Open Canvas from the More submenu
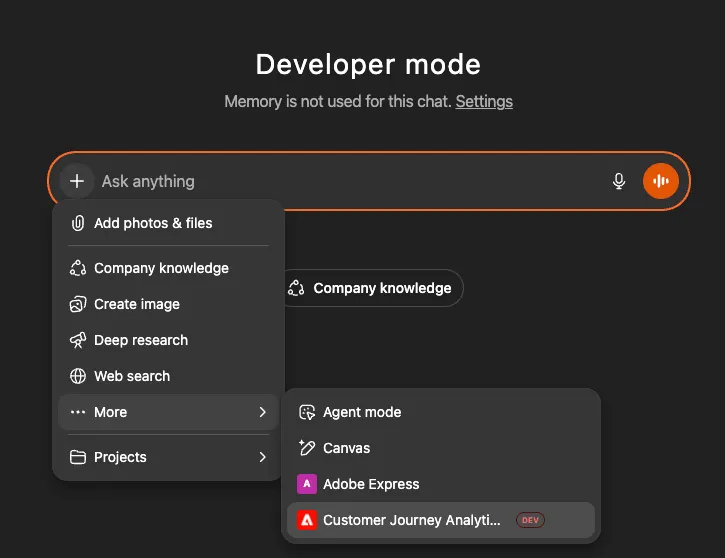Image resolution: width=725 pixels, height=558 pixels. [441, 448]
